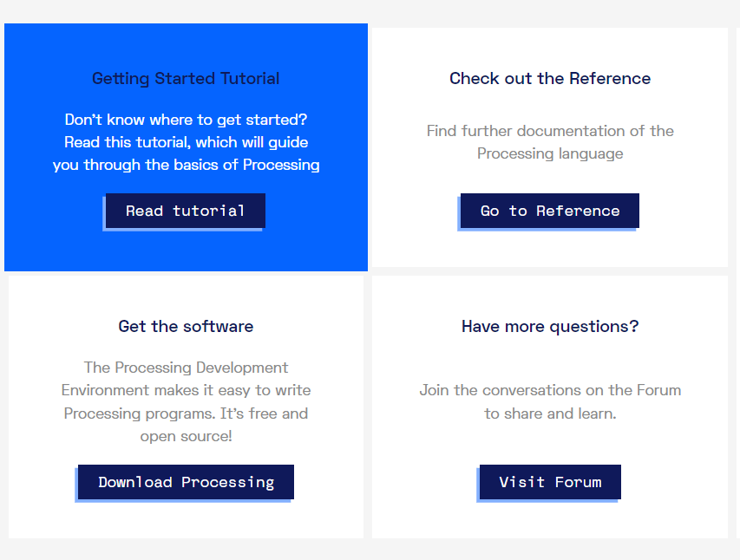This screenshot has height=560, width=740.
Task: Click the partially visible card beside questions card
Action: pos(737,406)
